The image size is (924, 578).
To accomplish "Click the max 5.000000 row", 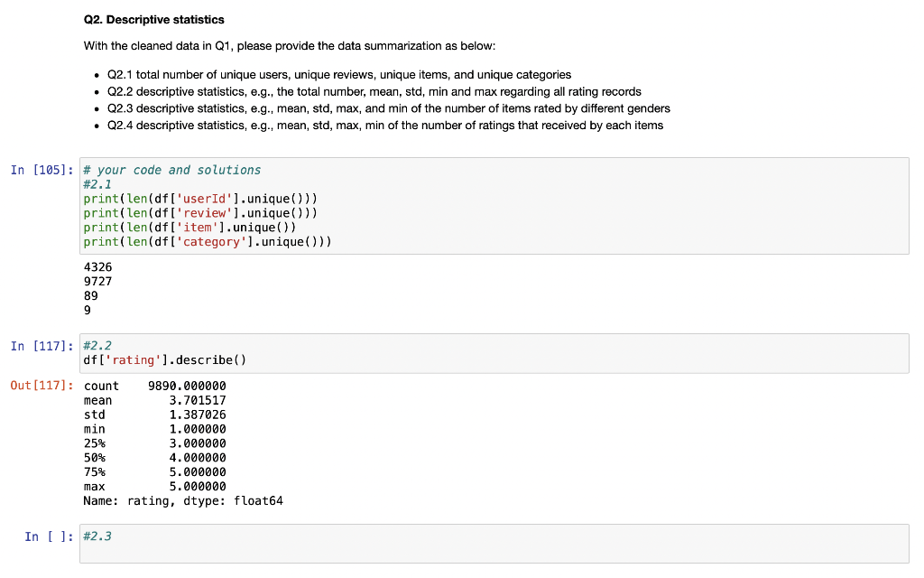I will [x=154, y=486].
